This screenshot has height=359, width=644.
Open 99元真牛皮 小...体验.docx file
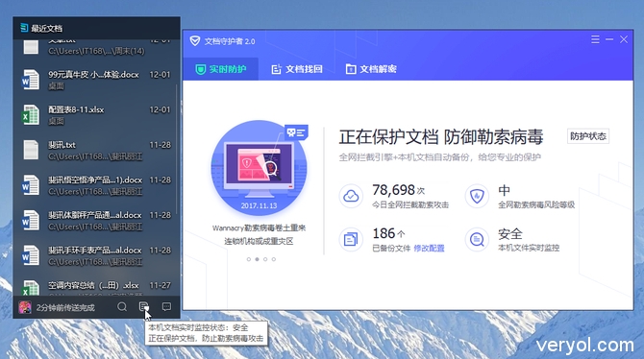pyautogui.click(x=96, y=80)
